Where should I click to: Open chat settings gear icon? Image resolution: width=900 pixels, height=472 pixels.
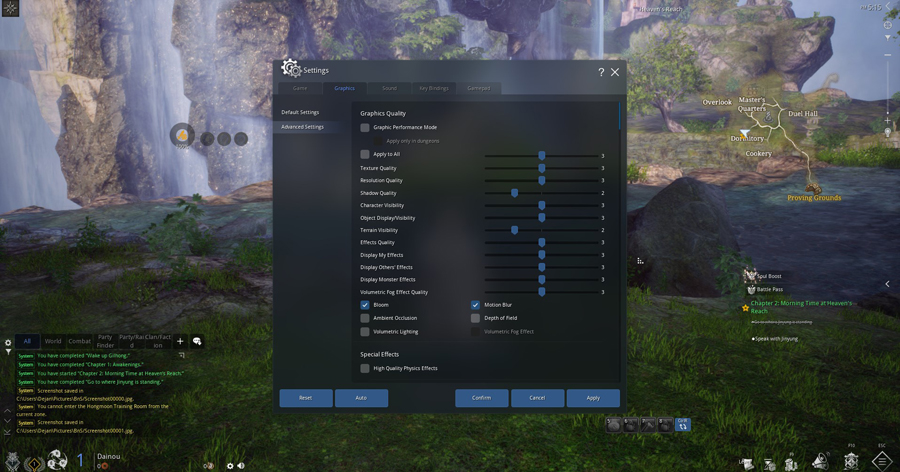click(8, 343)
